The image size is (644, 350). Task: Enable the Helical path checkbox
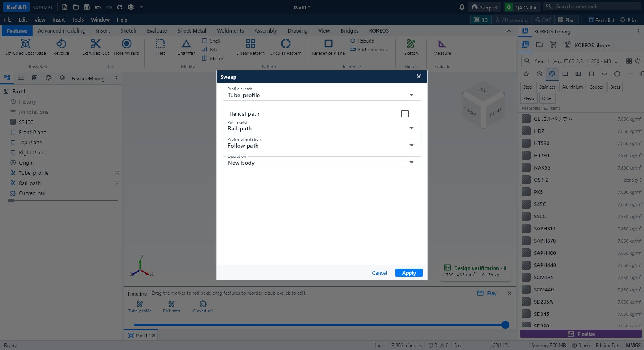click(x=405, y=114)
